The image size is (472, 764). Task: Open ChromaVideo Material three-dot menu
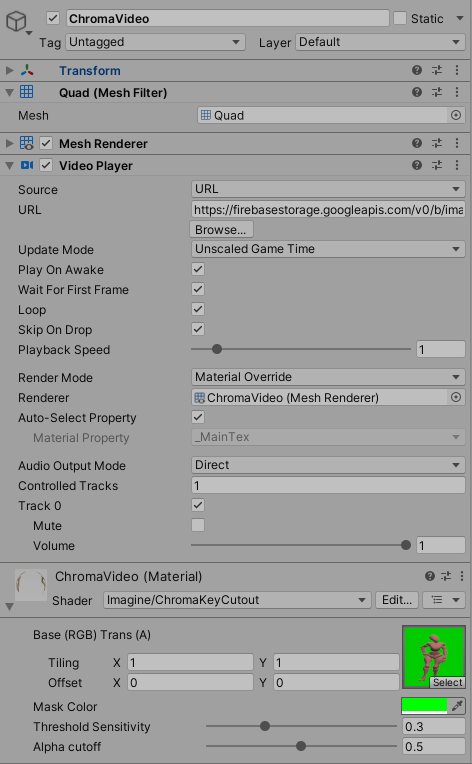point(462,576)
